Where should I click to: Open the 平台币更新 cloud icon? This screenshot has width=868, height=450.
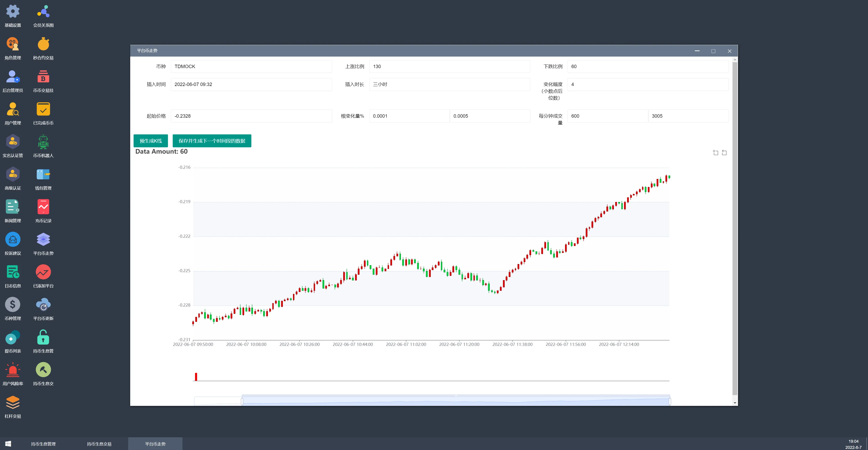[x=43, y=305]
